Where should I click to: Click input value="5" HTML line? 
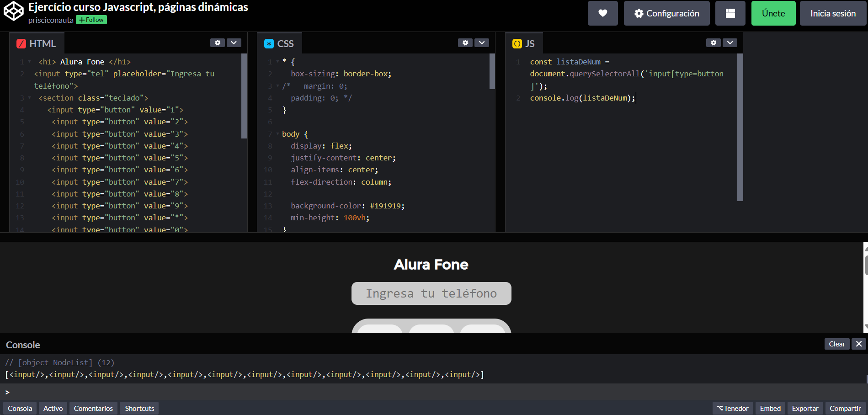pos(120,158)
